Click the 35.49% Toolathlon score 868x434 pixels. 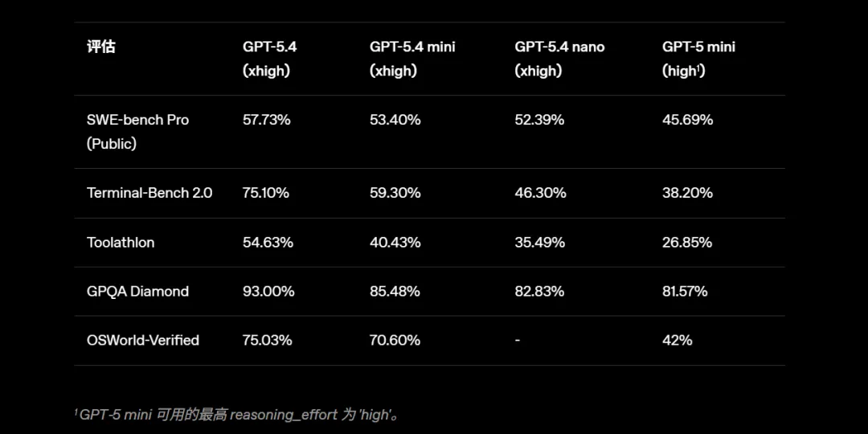(539, 242)
